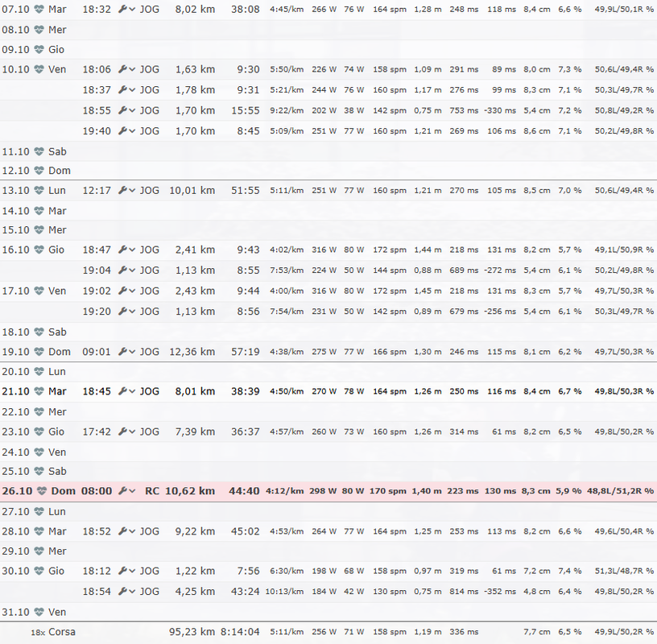Open heart icon for 07.10 Mar

[39, 9]
